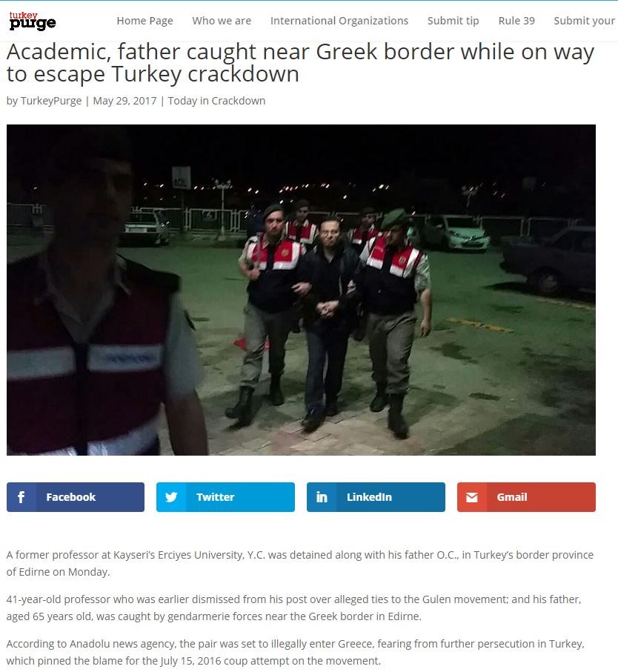Open the Submit tip page
The height and width of the screenshot is (672, 618).
(453, 21)
